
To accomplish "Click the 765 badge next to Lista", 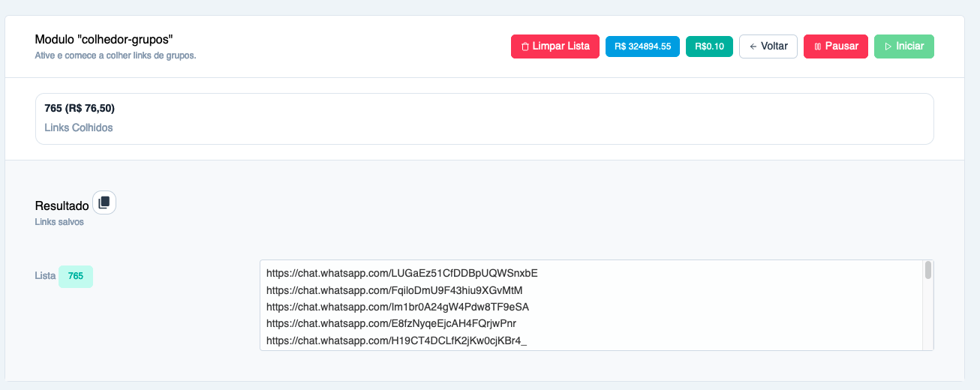I will pyautogui.click(x=76, y=276).
